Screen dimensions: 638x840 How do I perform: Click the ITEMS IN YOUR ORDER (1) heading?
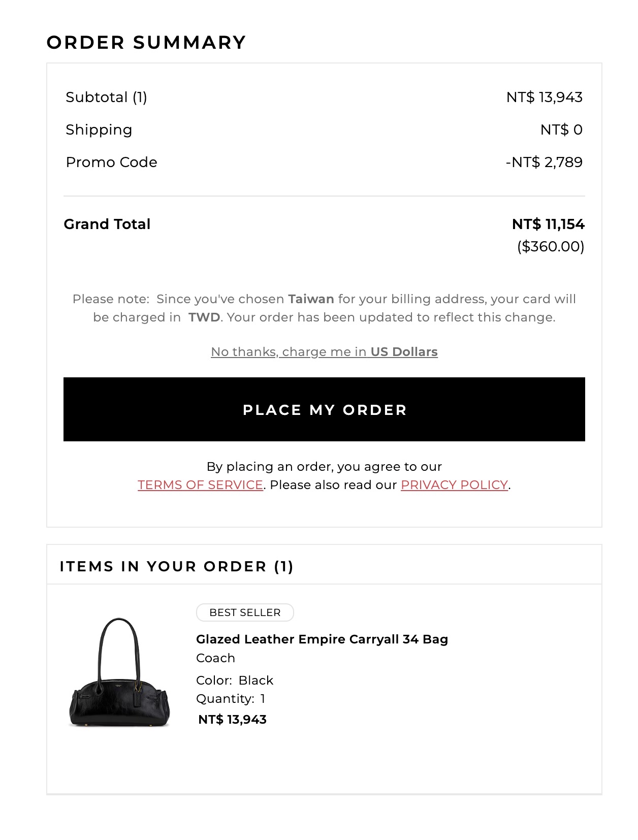[x=176, y=566]
